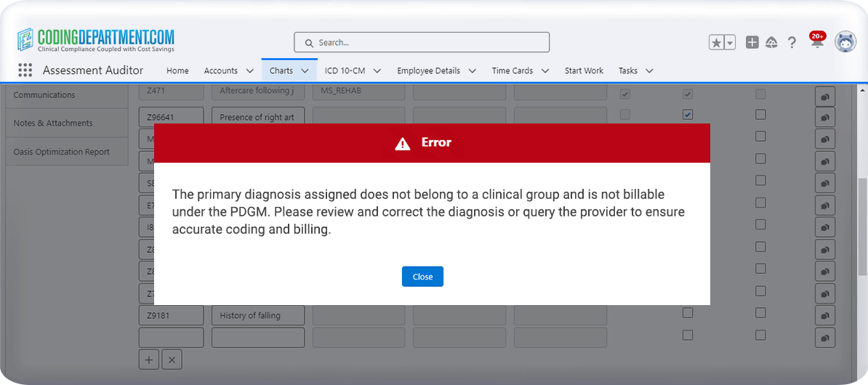The width and height of the screenshot is (868, 385).
Task: Uncheck the checked box in Z96641 row
Action: 688,115
